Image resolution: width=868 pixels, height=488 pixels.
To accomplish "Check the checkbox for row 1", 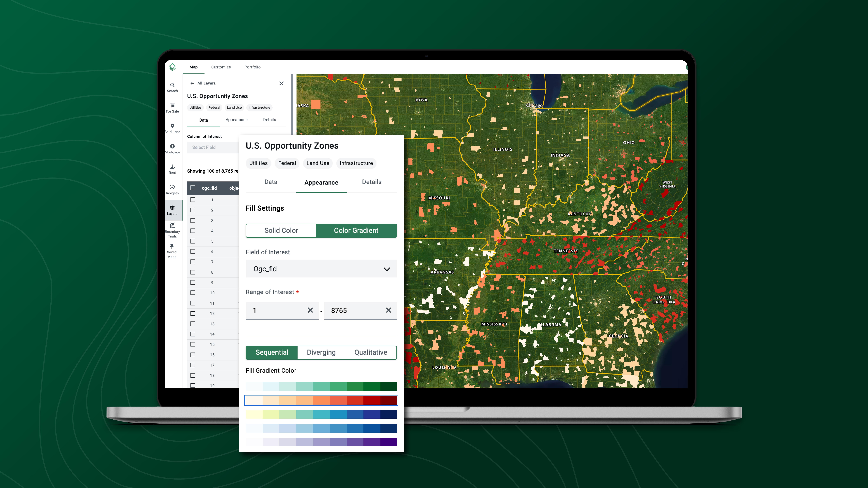I will coord(193,200).
